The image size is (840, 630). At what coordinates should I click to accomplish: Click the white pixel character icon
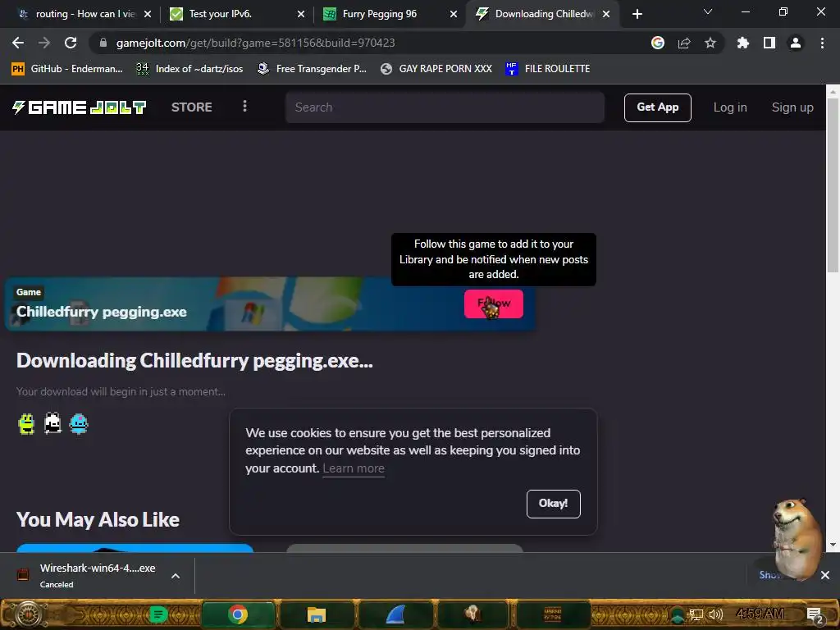coord(52,424)
